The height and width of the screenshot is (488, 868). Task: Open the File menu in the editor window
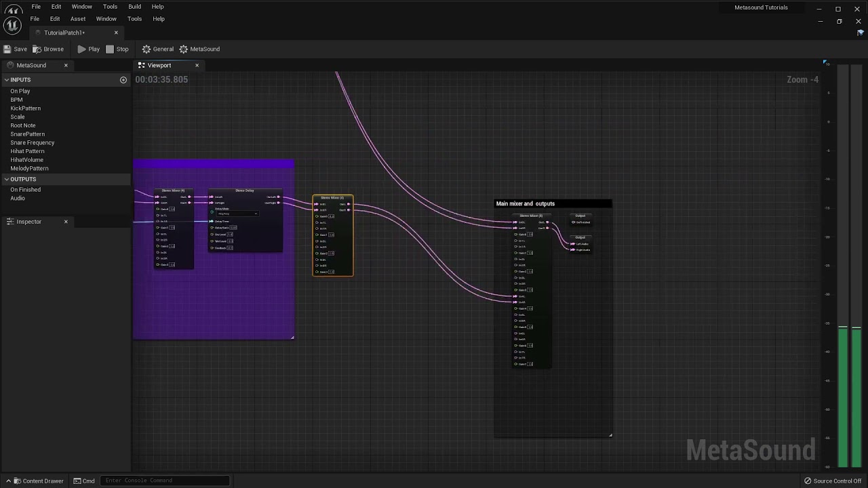(35, 19)
